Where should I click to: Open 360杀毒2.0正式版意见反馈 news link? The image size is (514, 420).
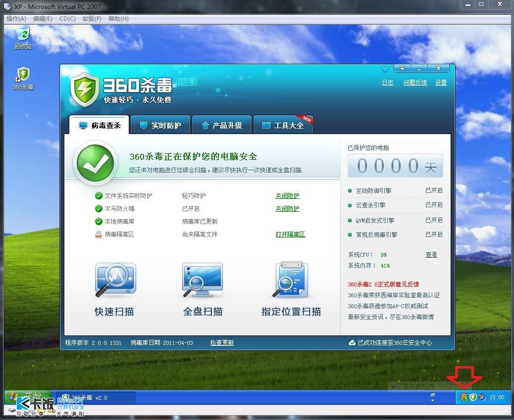(x=383, y=284)
